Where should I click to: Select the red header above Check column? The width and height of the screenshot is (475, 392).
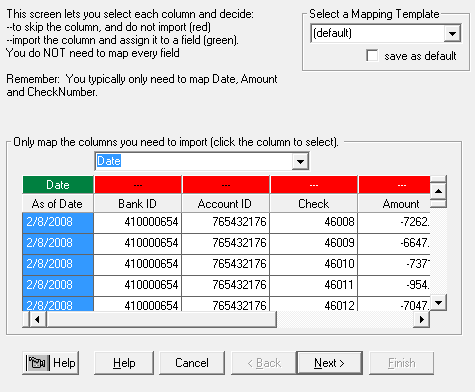tap(314, 185)
